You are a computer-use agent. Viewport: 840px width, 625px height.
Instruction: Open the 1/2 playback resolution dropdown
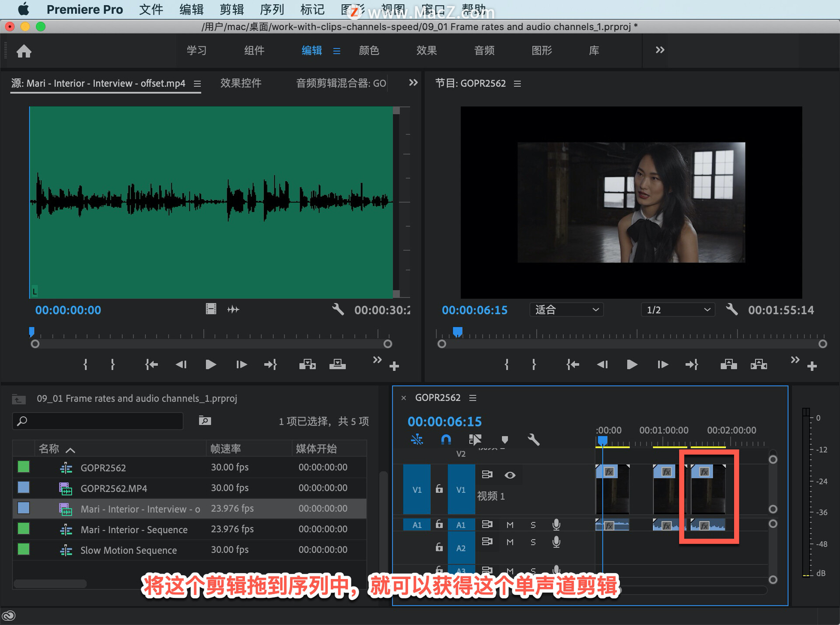[x=678, y=310]
